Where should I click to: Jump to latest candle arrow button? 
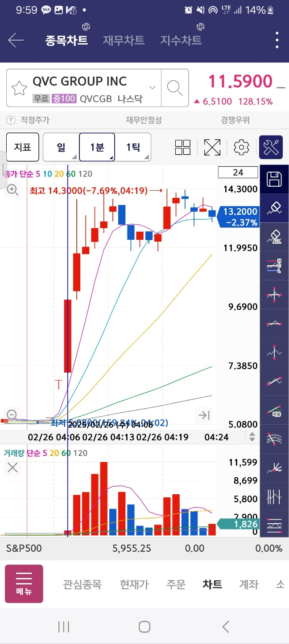coord(204,415)
